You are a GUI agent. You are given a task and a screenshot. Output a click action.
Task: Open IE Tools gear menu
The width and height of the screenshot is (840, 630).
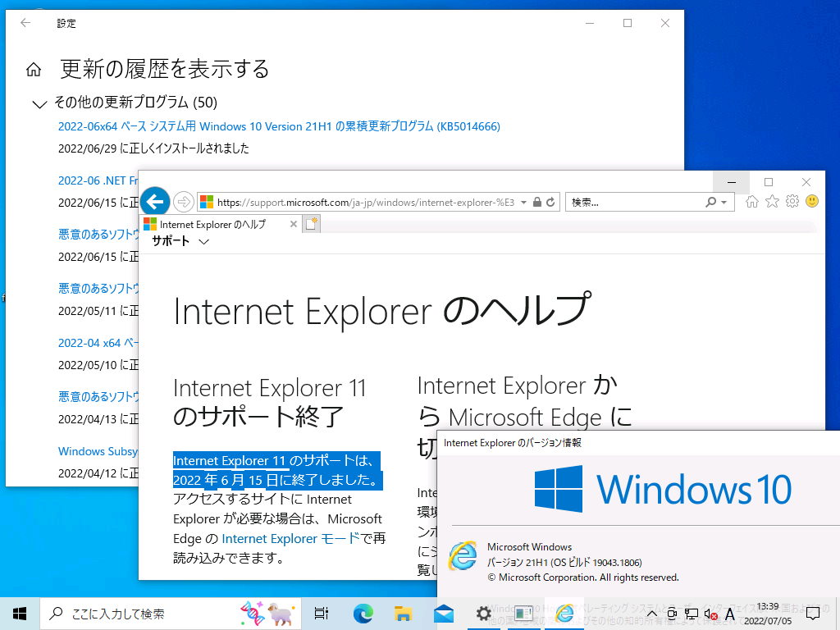tap(792, 202)
